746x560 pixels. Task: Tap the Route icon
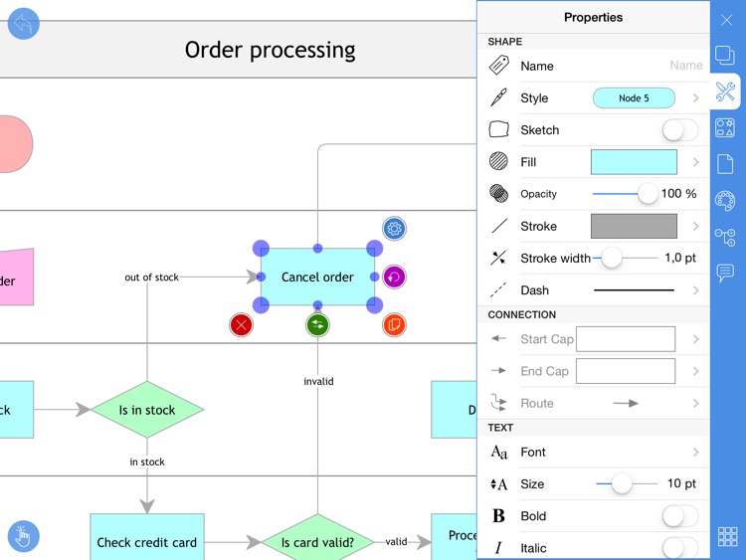pyautogui.click(x=498, y=403)
